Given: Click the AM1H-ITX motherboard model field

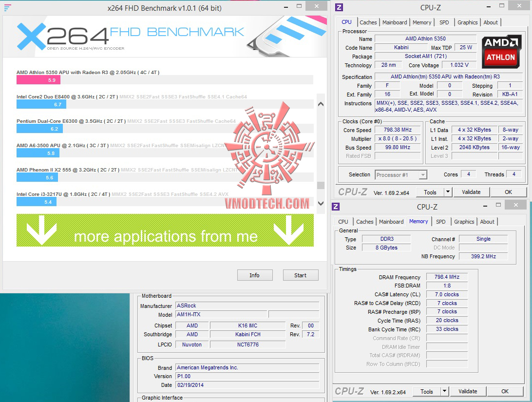Looking at the screenshot, I should (222, 314).
